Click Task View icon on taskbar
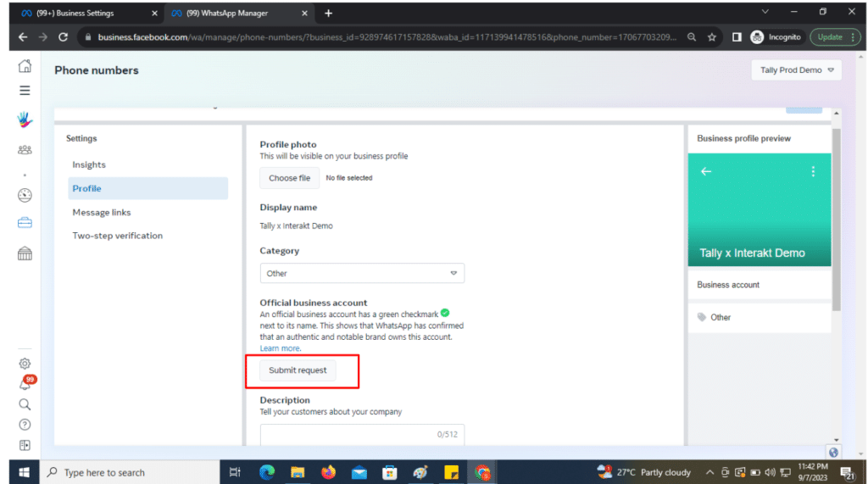Viewport: 868px width, 484px height. click(x=235, y=472)
